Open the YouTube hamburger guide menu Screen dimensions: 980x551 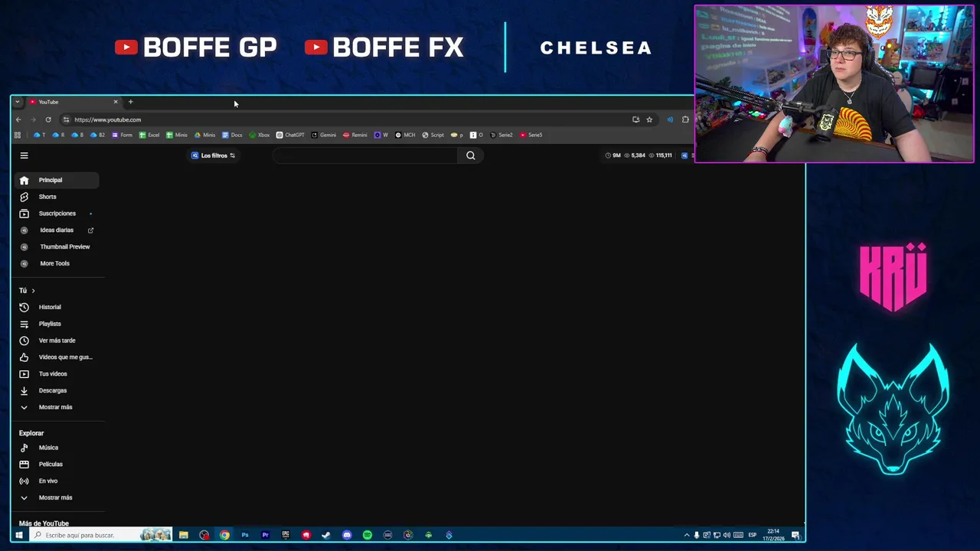click(24, 155)
